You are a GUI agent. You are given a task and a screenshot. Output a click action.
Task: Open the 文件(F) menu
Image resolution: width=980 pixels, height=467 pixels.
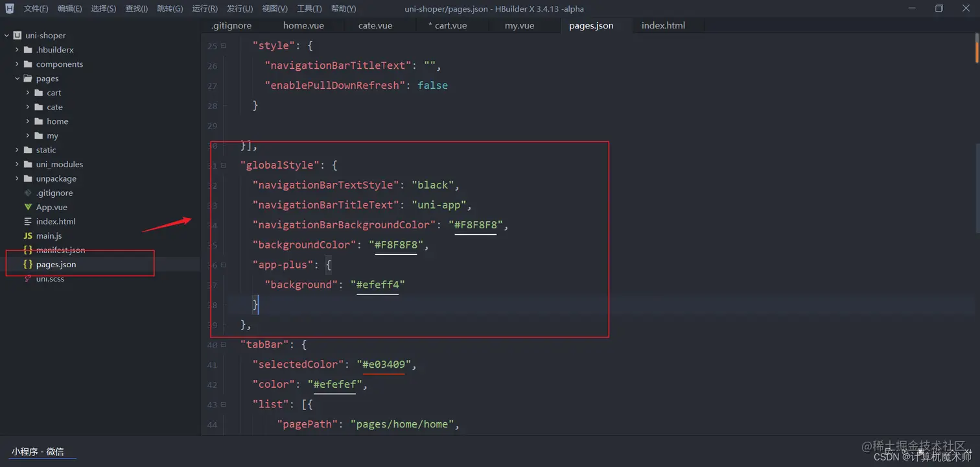pyautogui.click(x=36, y=8)
